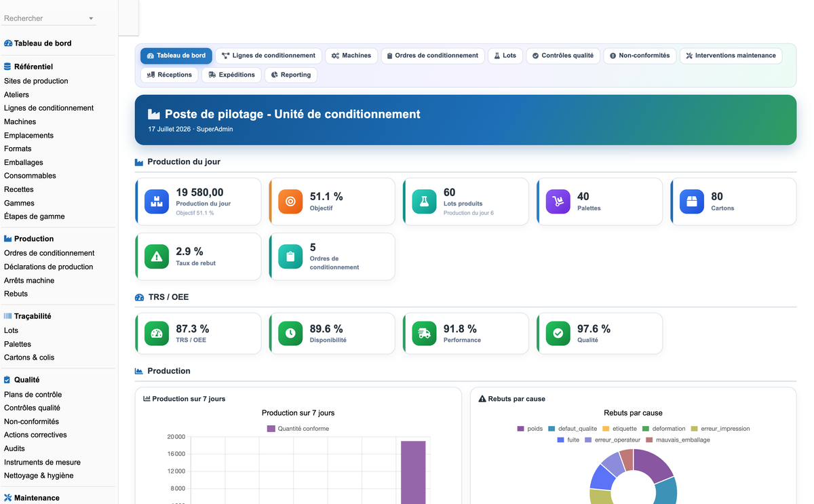Click the Production du jour boxes icon
Viewport: 814px width, 504px height.
tap(157, 201)
